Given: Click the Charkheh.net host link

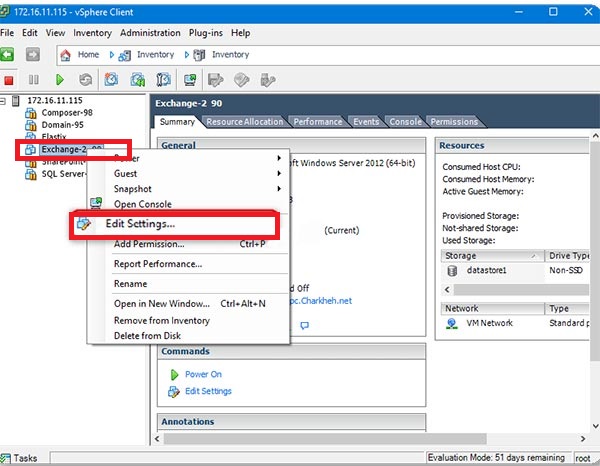Looking at the screenshot, I should pos(321,301).
